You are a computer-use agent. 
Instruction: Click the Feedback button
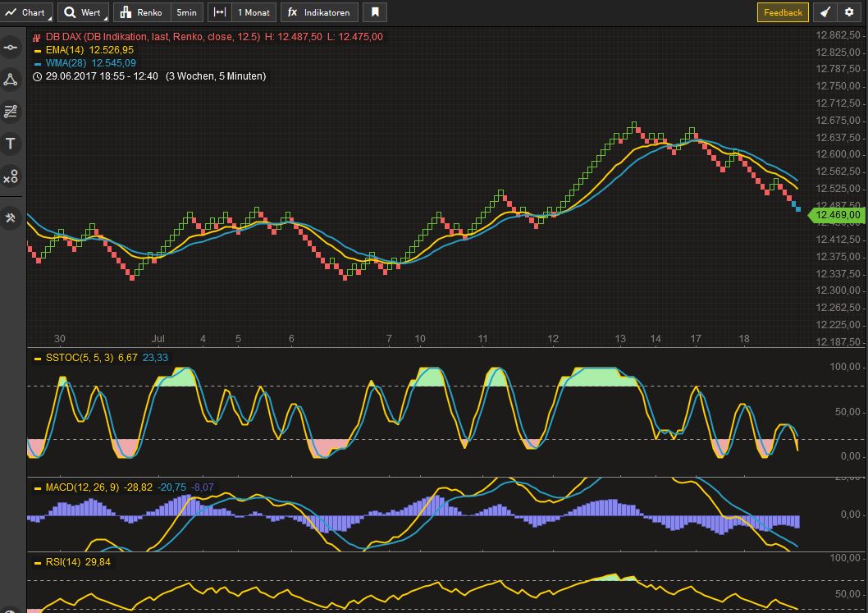[781, 12]
